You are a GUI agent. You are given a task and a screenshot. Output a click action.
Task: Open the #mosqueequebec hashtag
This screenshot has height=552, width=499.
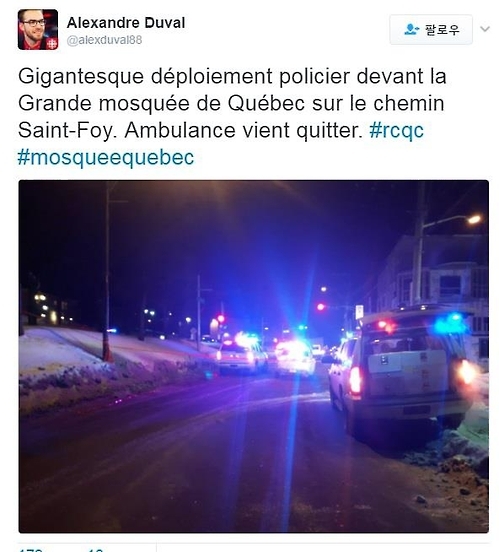(x=106, y=157)
